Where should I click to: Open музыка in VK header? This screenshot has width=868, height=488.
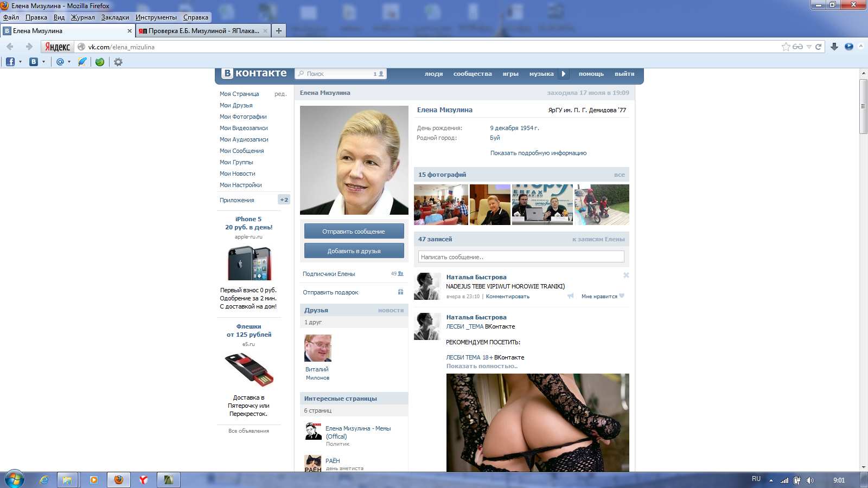click(x=541, y=74)
